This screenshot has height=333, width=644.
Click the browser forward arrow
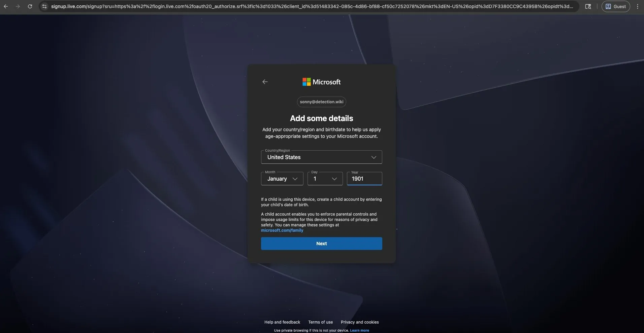18,6
